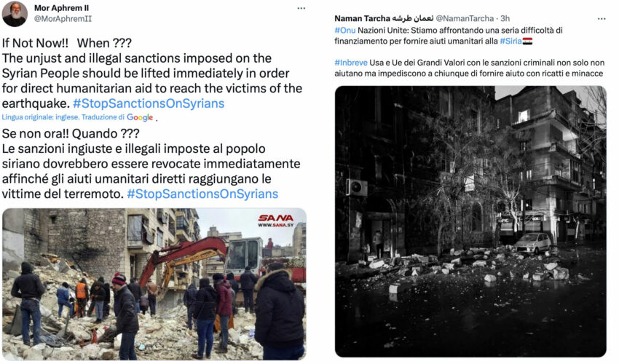Open the #Inbreve hashtag
The image size is (619, 364).
pos(351,63)
